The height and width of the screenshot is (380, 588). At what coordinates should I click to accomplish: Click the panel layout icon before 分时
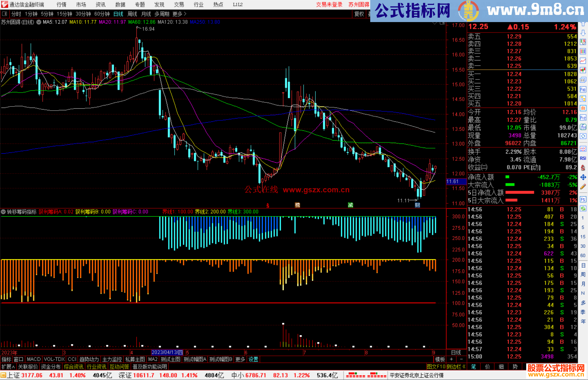click(x=5, y=14)
